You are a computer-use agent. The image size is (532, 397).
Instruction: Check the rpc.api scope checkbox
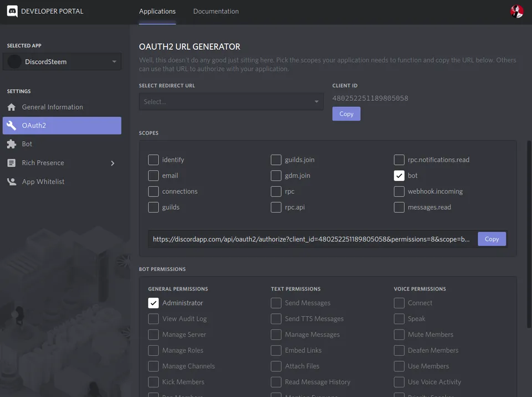[276, 207]
